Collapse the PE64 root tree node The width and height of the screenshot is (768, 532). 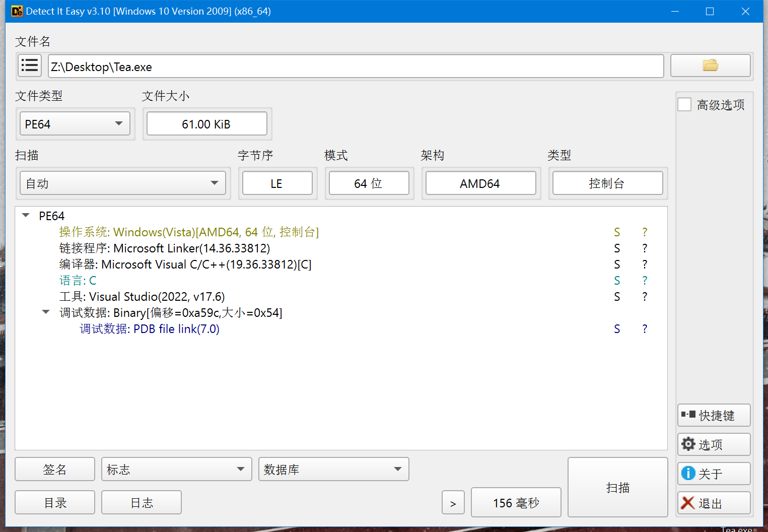coord(26,215)
